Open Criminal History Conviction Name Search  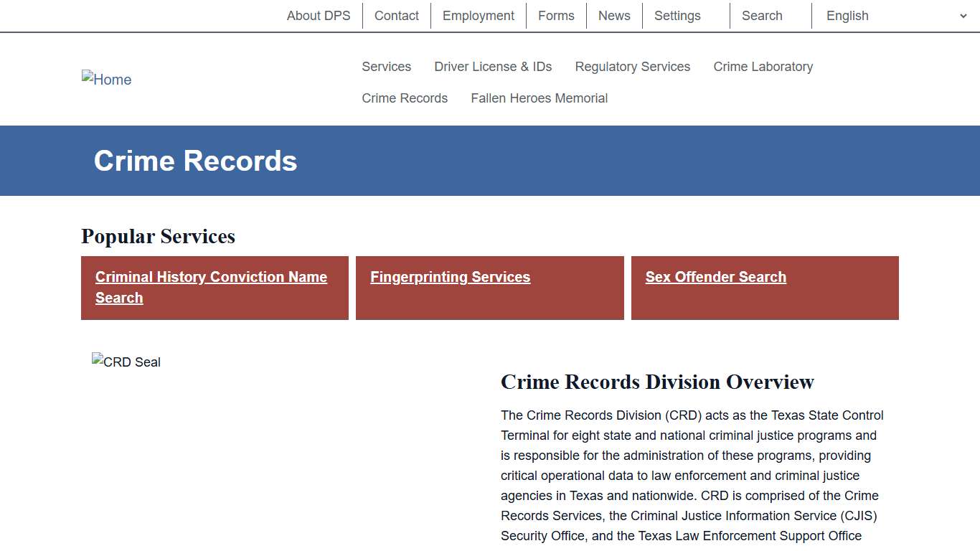click(x=210, y=287)
